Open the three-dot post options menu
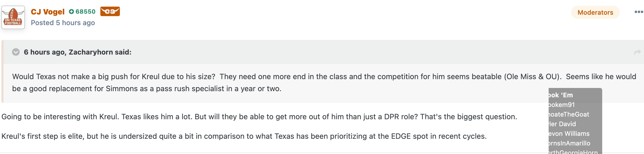644x154 pixels. click(639, 12)
